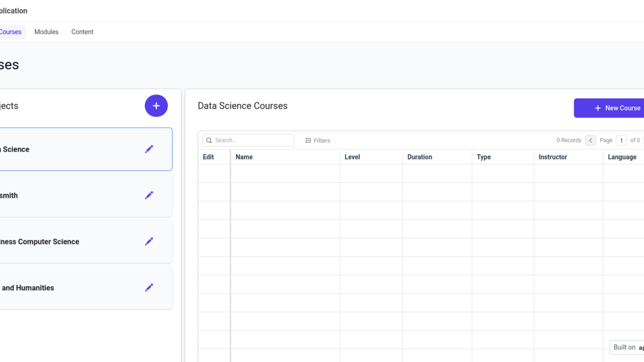This screenshot has height=362, width=644.
Task: Click the 'Data Science Courses' heading
Action: coord(243,106)
